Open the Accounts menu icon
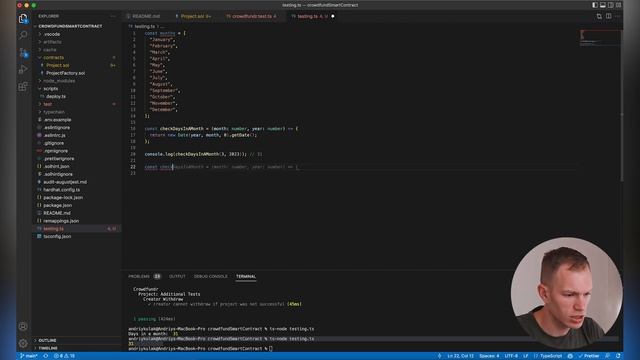 23,326
